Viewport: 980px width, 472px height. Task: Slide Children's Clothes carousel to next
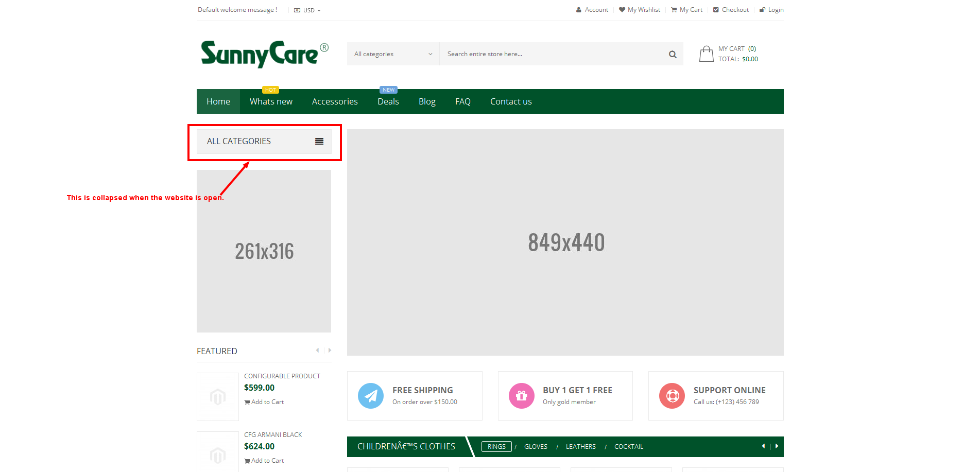pos(777,446)
